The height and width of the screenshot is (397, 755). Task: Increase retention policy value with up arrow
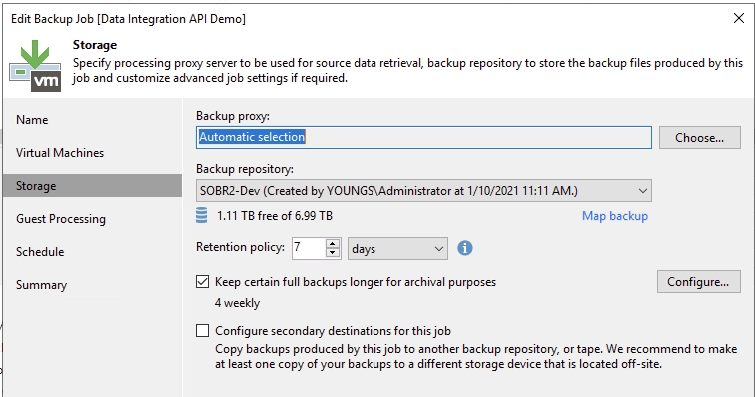point(332,244)
